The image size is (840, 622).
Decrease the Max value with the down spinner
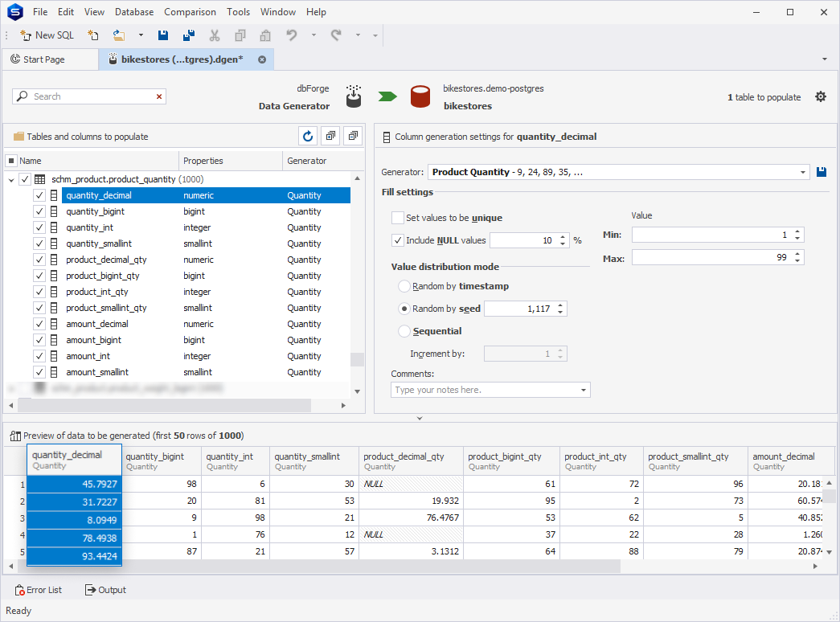pos(797,261)
